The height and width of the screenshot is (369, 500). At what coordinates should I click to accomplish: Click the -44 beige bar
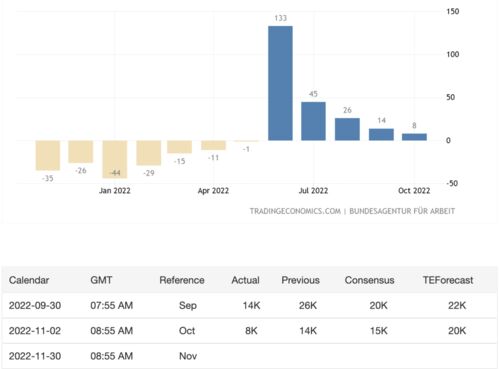click(115, 159)
